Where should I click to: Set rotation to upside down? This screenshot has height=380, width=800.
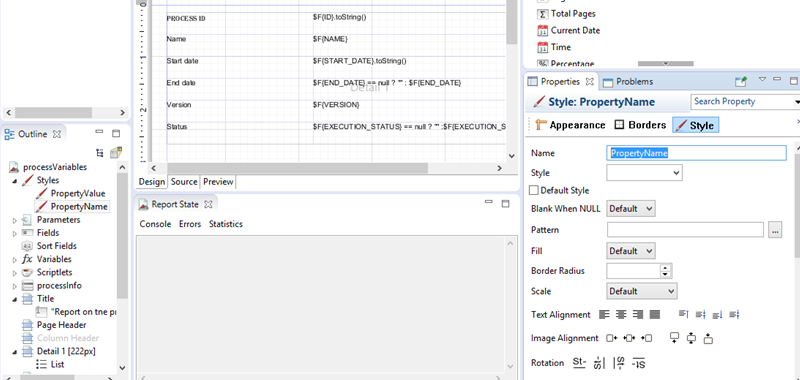point(639,363)
